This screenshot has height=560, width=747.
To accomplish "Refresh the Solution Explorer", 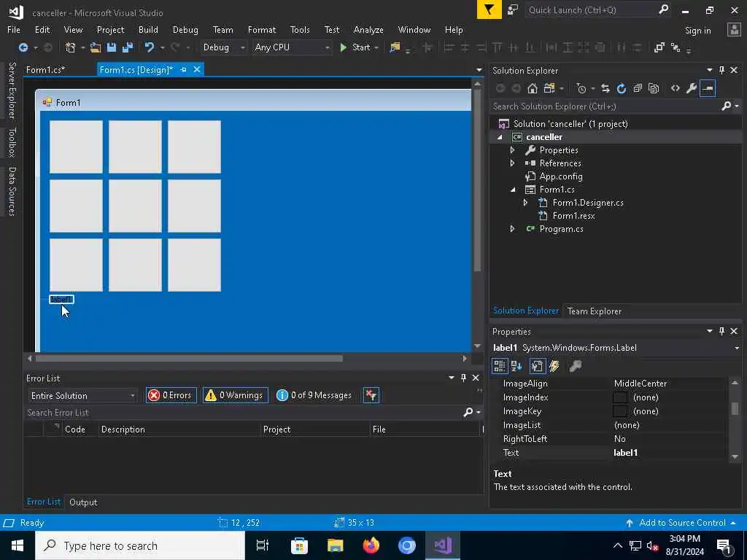I will (x=622, y=88).
